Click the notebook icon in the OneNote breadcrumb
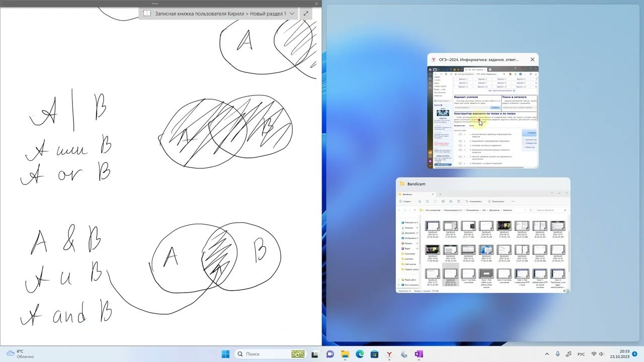 coord(147,14)
